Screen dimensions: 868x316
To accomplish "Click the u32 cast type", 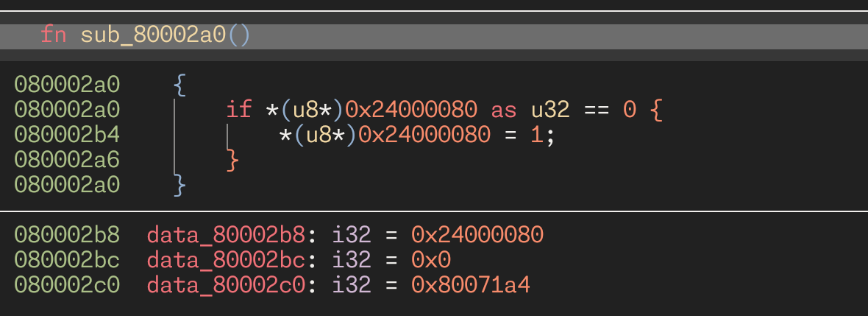I will point(550,110).
